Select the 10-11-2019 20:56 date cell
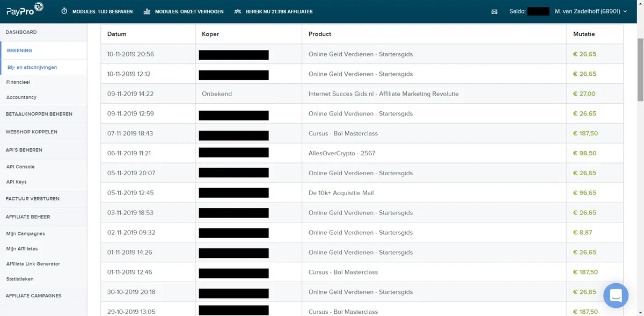 [x=130, y=54]
